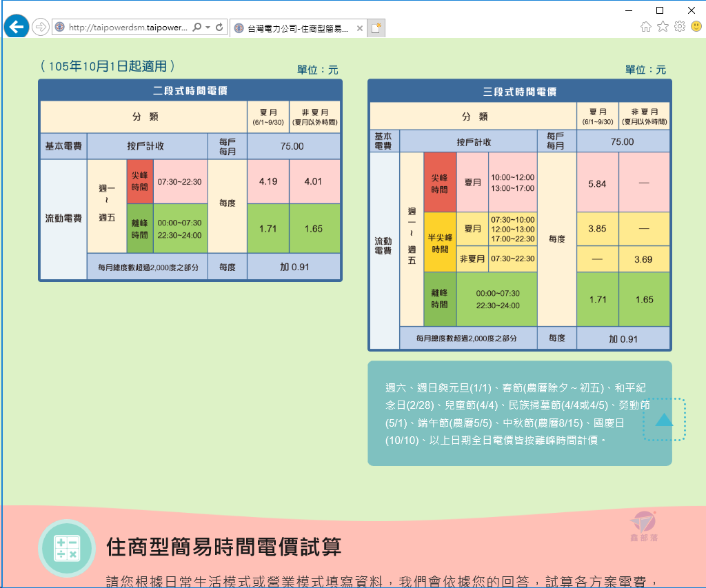Click the 3.85 half-peak summer rate
The width and height of the screenshot is (706, 588).
pos(597,229)
